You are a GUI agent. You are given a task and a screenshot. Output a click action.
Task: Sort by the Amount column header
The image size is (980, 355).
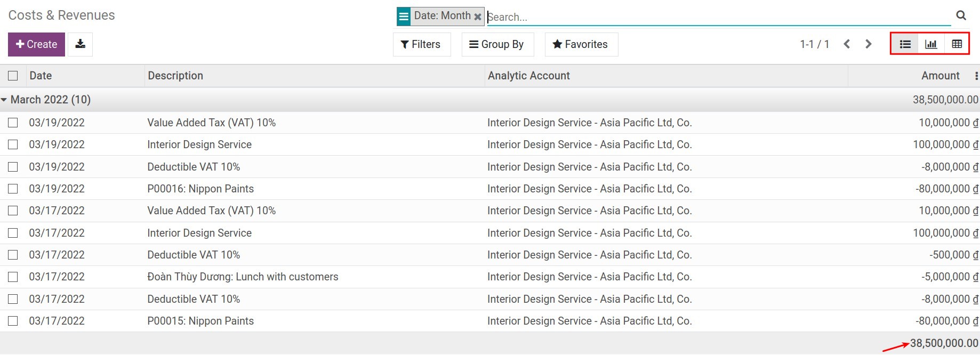pos(940,76)
